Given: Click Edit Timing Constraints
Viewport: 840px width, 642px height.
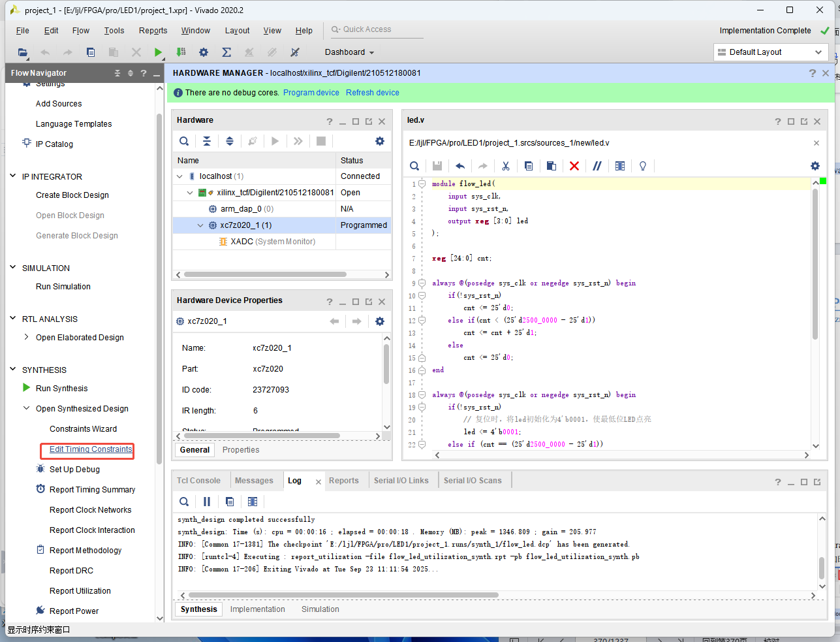Looking at the screenshot, I should click(91, 449).
